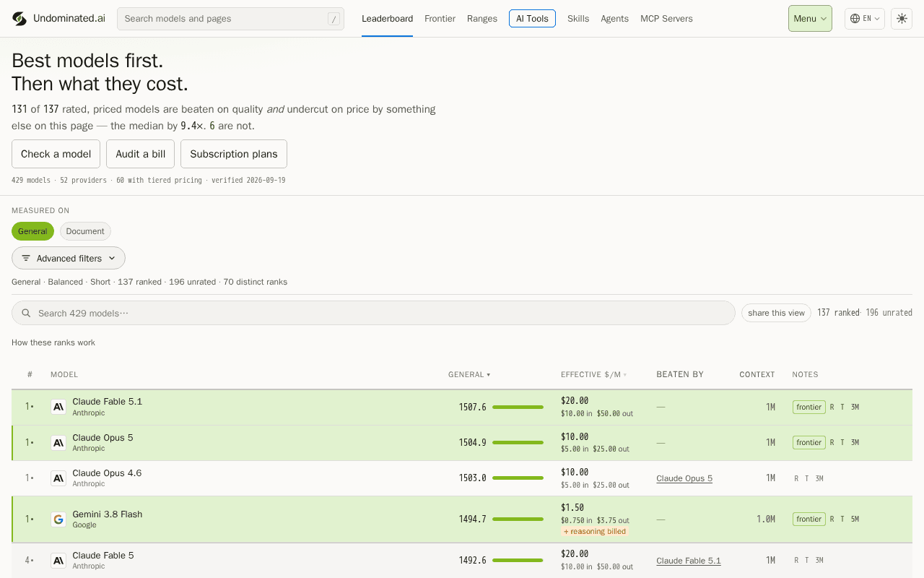The height and width of the screenshot is (578, 924).
Task: Follow the Claude Fable 5.1 beaten-by link
Action: (689, 561)
